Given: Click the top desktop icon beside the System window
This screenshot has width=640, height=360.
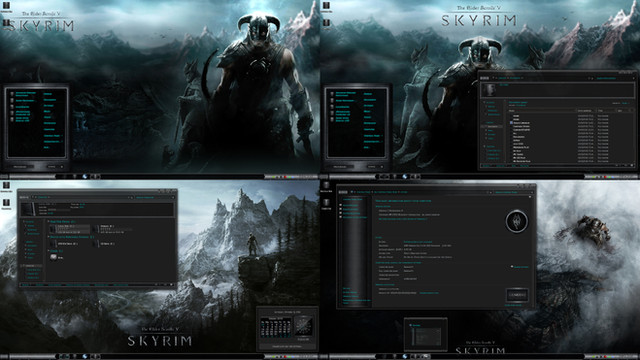Looking at the screenshot, I should pos(326,186).
